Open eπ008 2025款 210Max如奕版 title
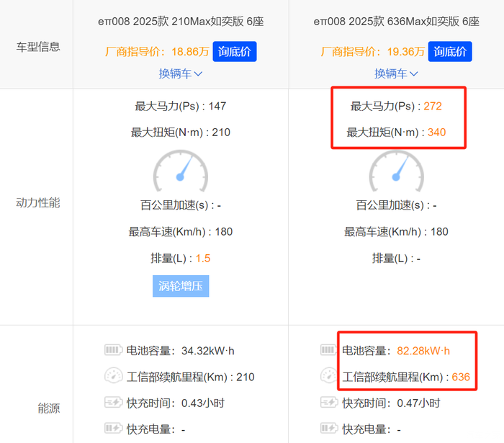This screenshot has width=504, height=443. click(180, 22)
